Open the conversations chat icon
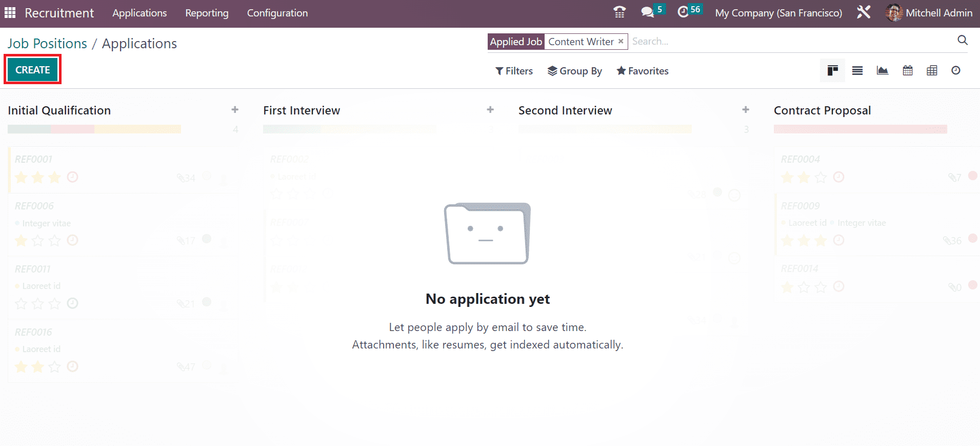 (x=647, y=12)
